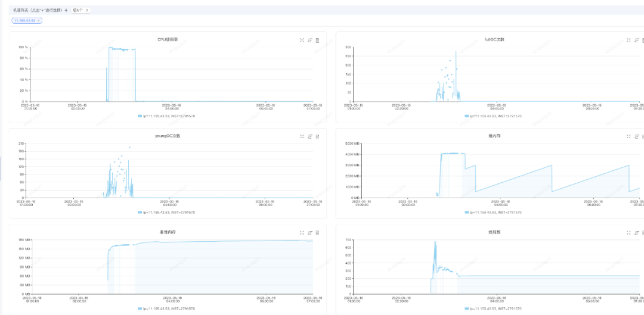The width and height of the screenshot is (644, 315).
Task: Open the document icon on the youngGC次数 chart
Action: 317,136
